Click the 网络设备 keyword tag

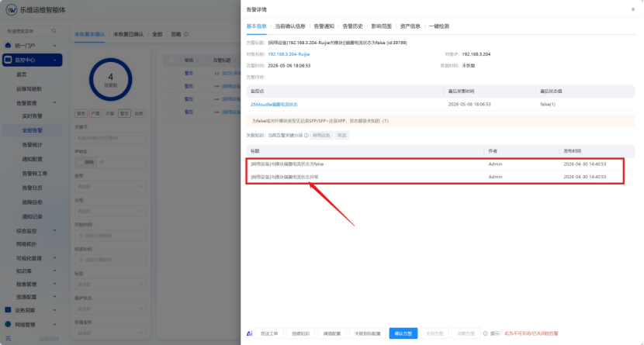321,136
